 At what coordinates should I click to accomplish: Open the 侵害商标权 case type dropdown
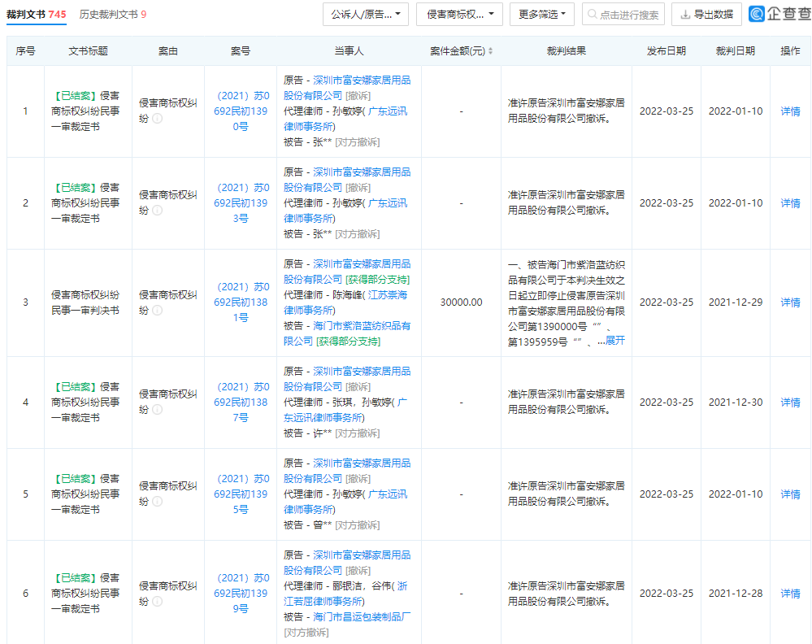tap(459, 15)
